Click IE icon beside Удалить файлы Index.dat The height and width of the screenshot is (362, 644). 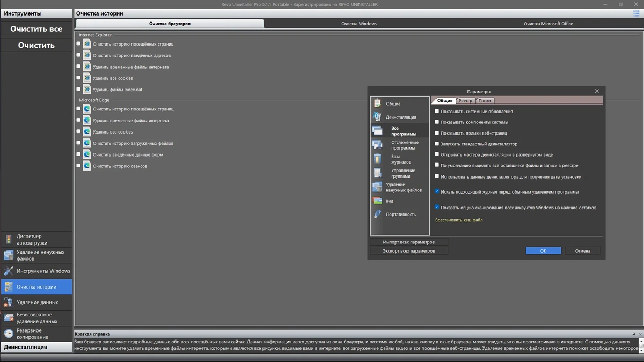click(86, 90)
